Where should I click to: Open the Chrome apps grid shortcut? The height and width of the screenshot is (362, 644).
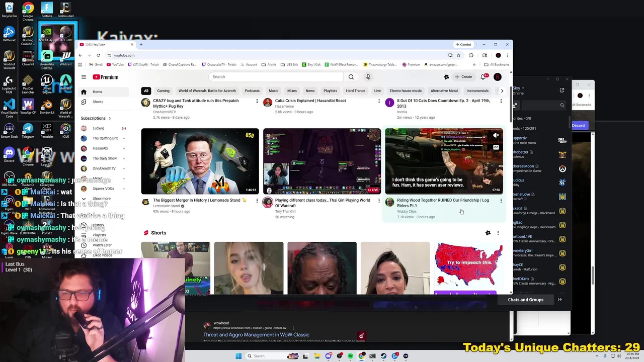pyautogui.click(x=79, y=64)
